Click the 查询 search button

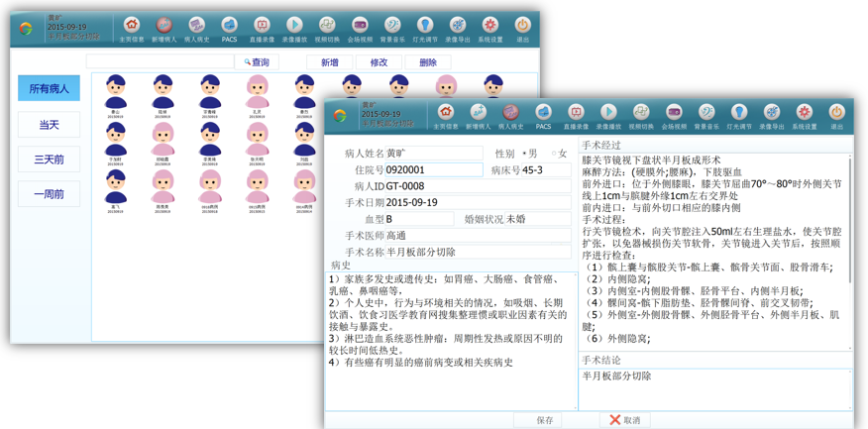(257, 62)
